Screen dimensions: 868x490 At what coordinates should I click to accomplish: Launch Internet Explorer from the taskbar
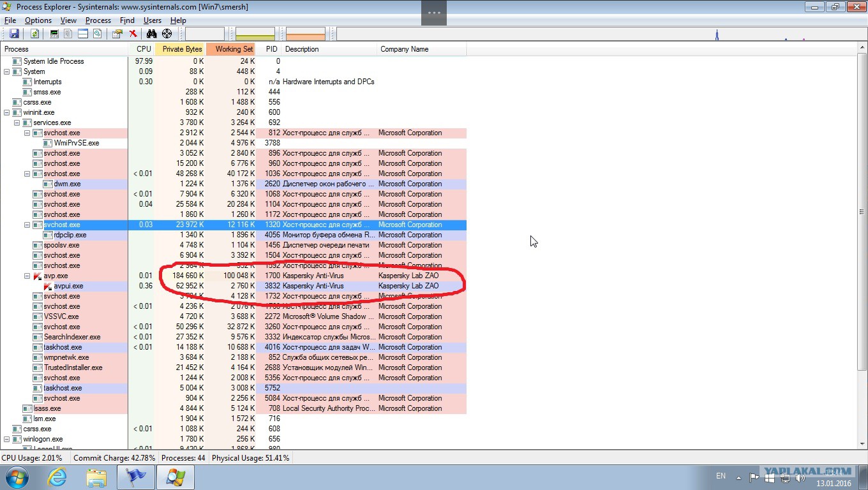point(57,477)
